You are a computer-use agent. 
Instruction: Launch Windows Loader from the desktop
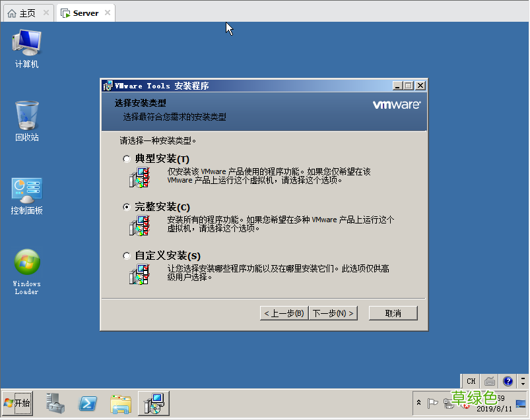[26, 264]
